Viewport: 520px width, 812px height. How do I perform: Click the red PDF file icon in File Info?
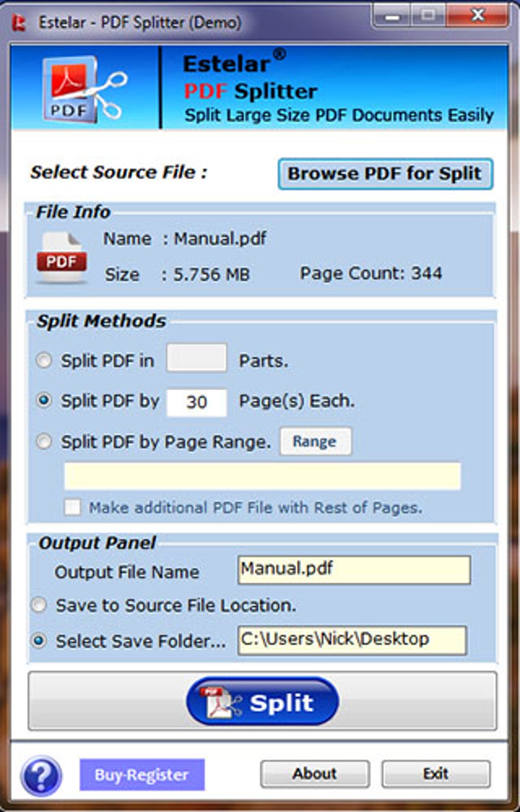(61, 257)
